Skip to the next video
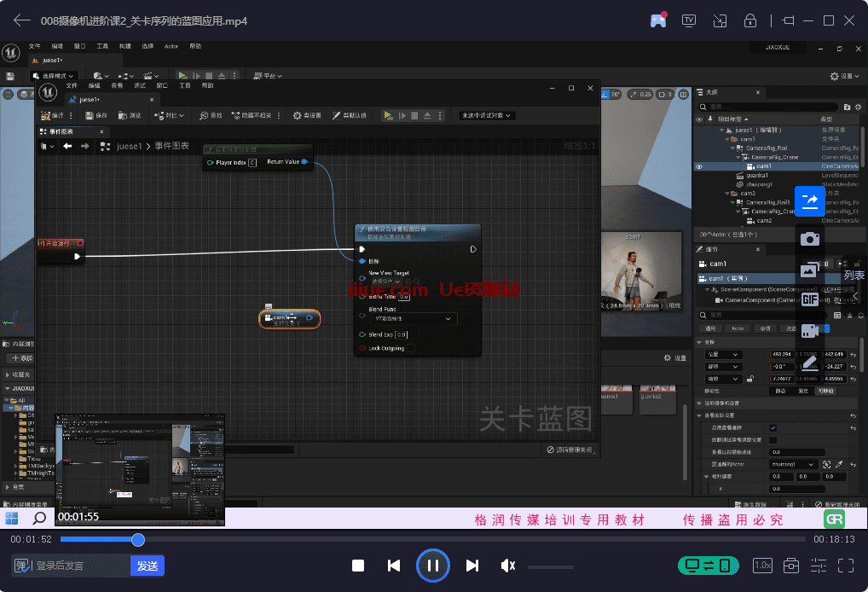Screen dimensions: 868x592 472,566
